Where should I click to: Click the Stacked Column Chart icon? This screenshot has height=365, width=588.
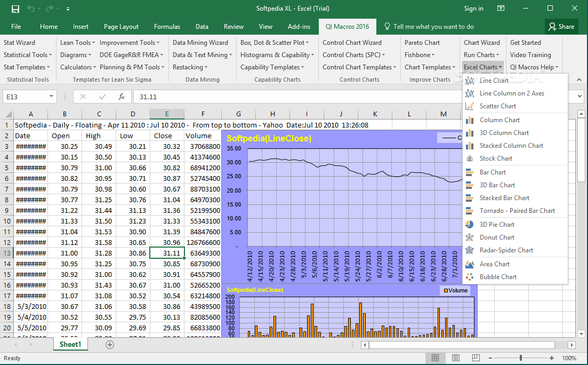470,146
